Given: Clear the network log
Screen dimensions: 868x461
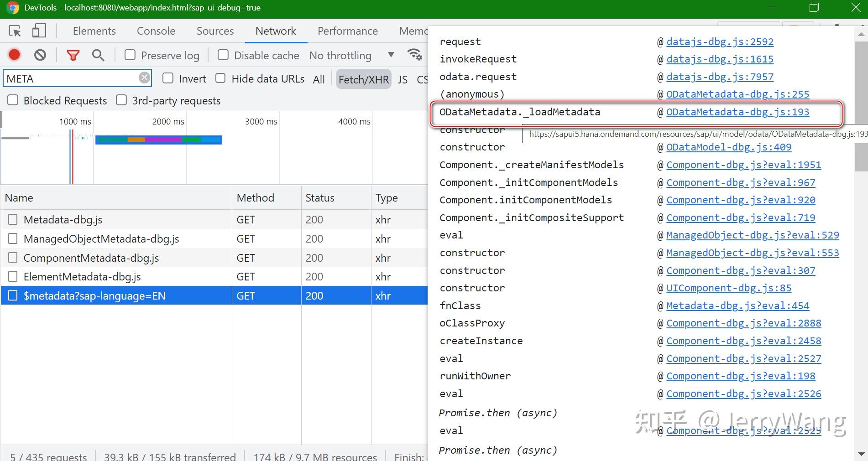Looking at the screenshot, I should (40, 54).
